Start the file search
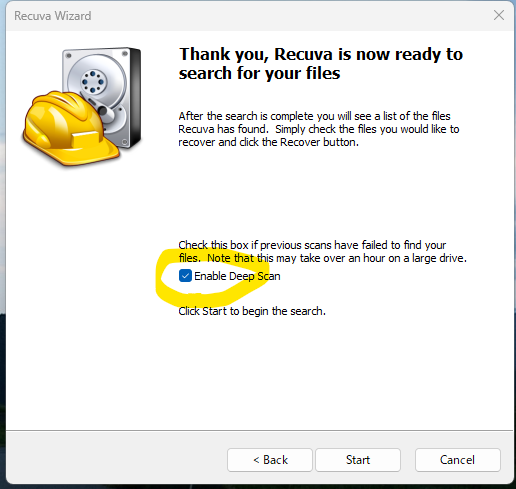This screenshot has height=489, width=516. (x=358, y=460)
